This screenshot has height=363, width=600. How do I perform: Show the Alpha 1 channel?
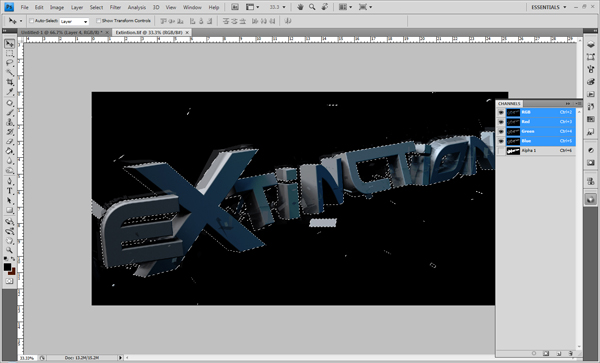(x=501, y=151)
